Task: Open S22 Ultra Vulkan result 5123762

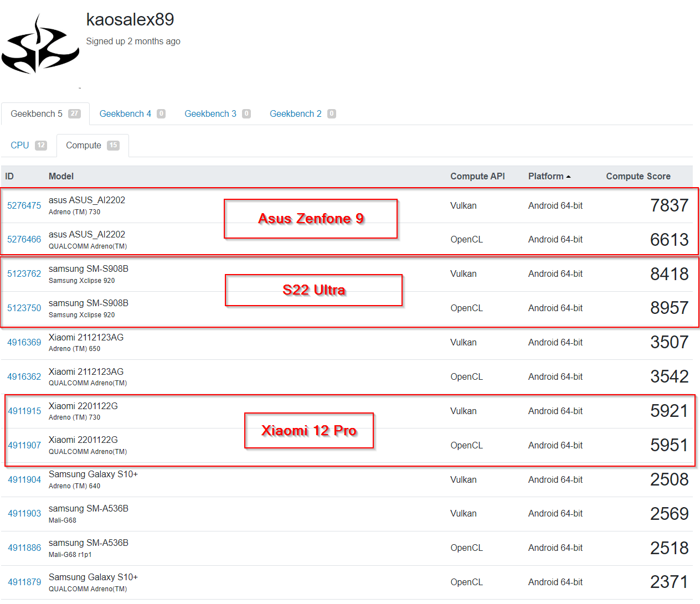Action: tap(24, 273)
